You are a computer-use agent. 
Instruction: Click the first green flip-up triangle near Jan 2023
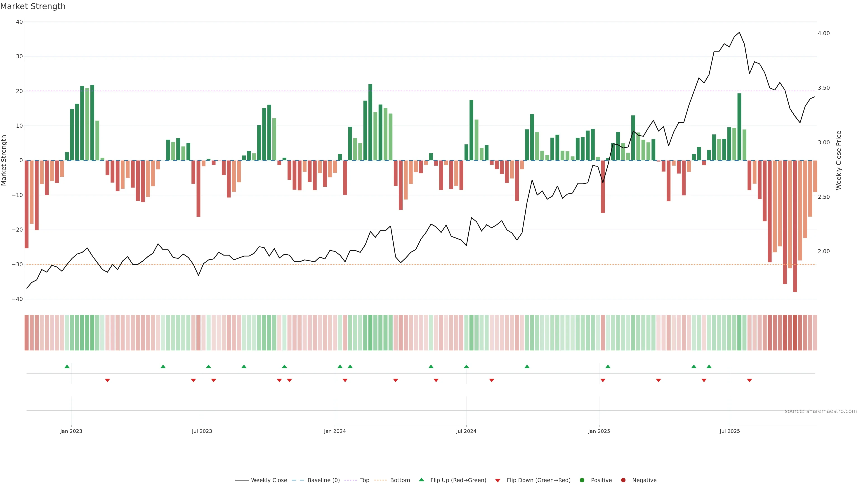67,366
